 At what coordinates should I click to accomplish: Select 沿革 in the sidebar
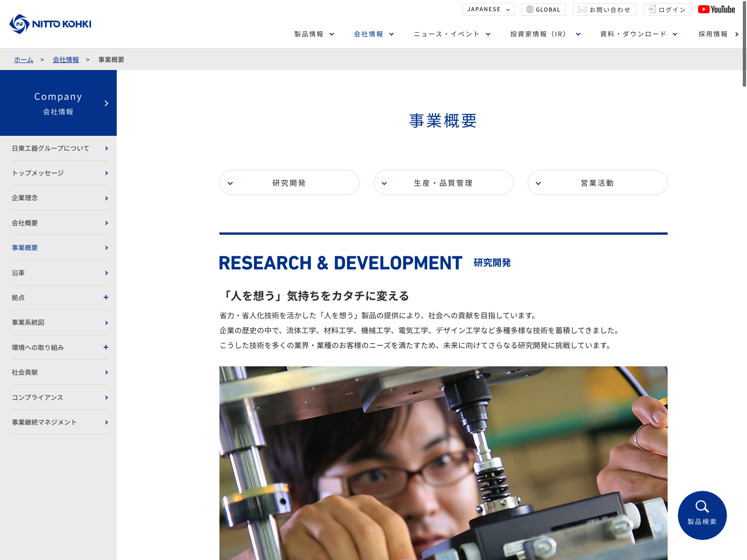[59, 273]
